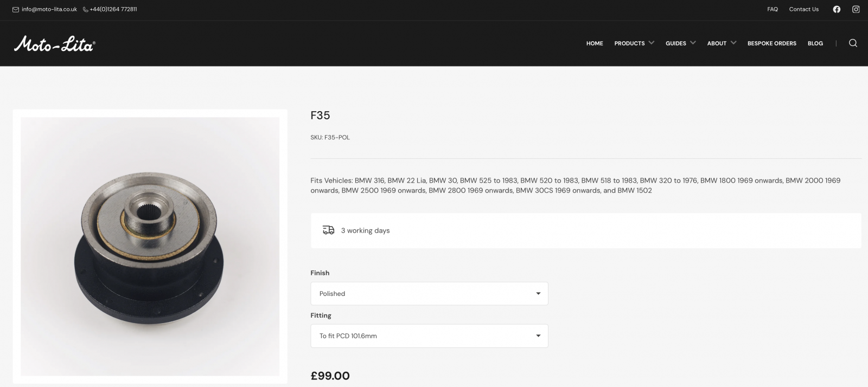
Task: Open the FAQ link
Action: click(773, 9)
